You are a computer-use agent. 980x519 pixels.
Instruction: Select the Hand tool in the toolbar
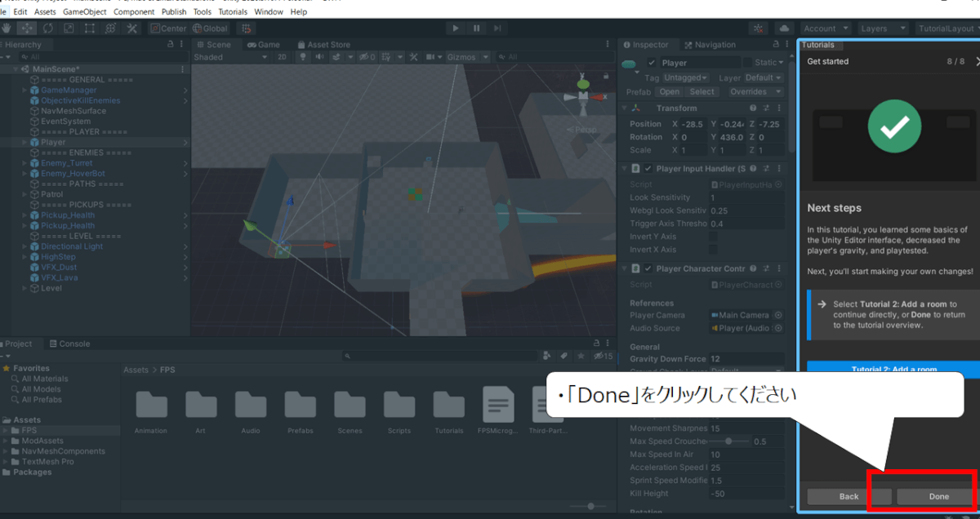[7, 29]
